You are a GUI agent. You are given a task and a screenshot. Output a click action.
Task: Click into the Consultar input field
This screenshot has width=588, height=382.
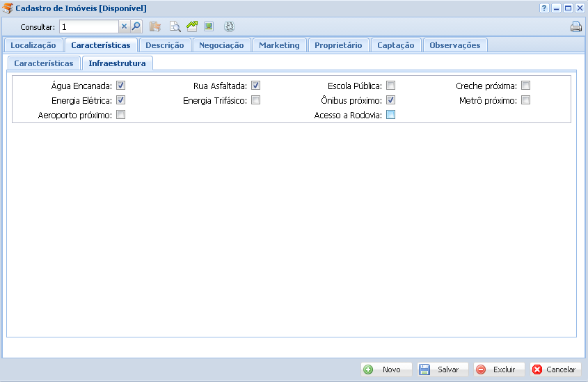(x=88, y=26)
